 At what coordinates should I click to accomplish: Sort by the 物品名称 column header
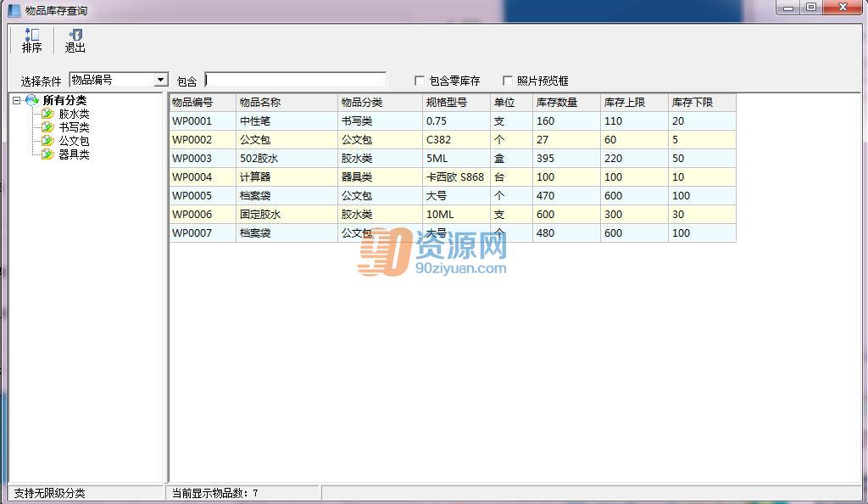tap(287, 103)
